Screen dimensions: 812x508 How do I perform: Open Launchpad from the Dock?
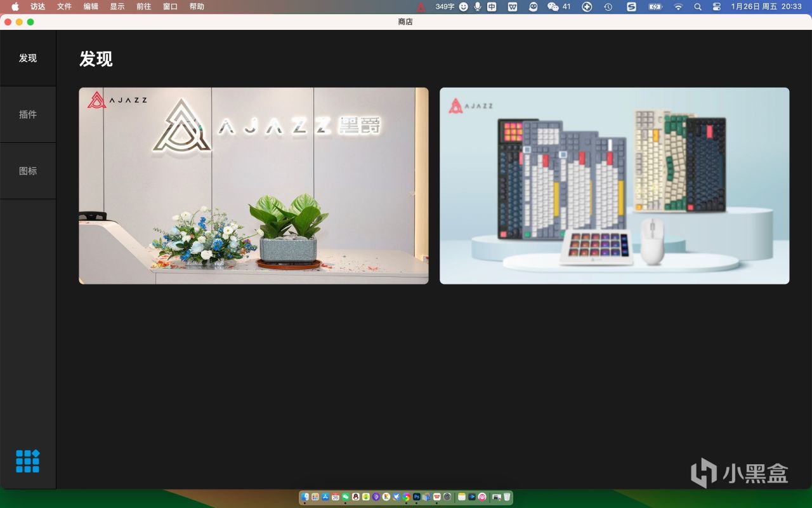pyautogui.click(x=315, y=497)
